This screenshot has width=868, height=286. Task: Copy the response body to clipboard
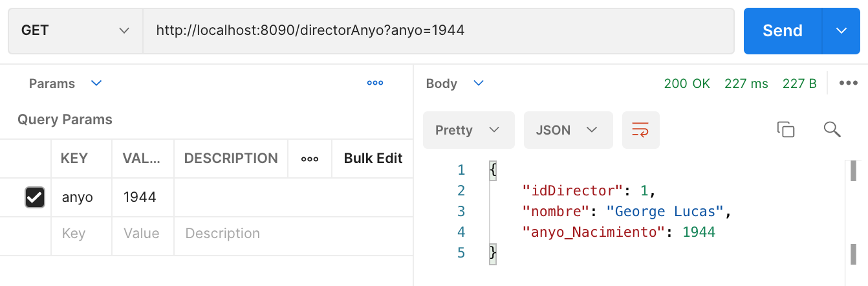(x=785, y=129)
